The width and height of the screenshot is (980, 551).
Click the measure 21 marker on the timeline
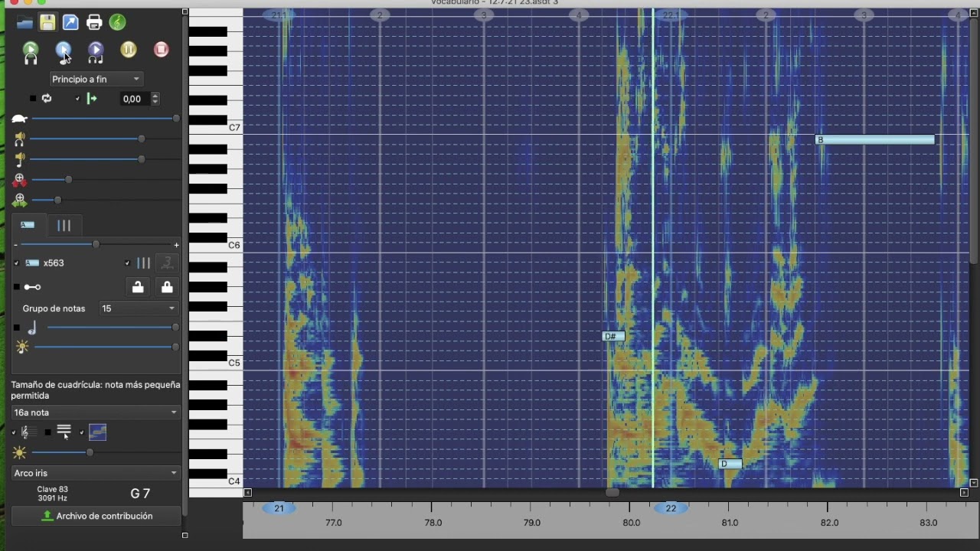click(279, 508)
